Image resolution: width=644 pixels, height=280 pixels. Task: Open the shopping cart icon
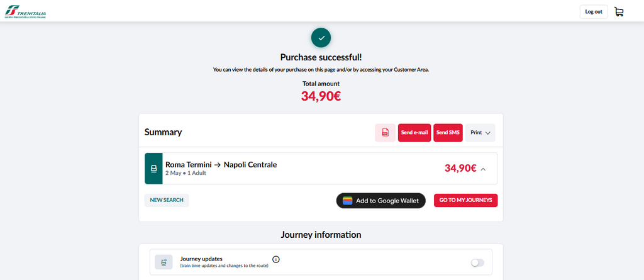click(619, 12)
